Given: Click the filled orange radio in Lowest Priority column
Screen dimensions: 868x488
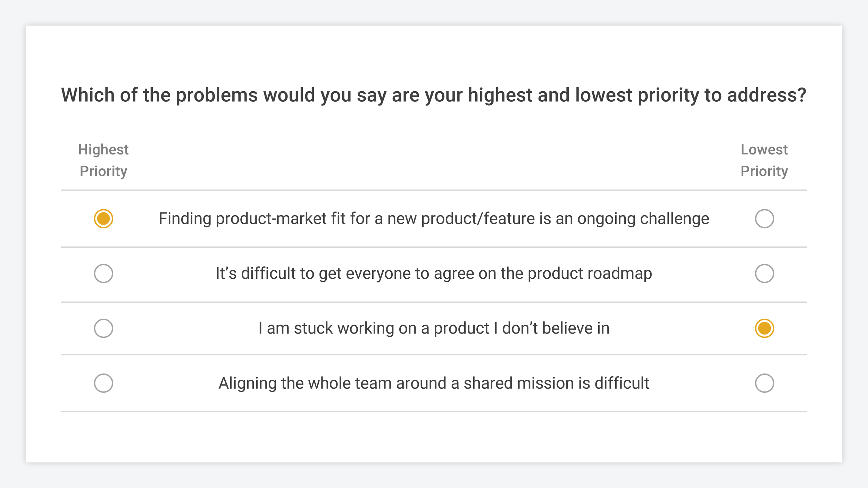Looking at the screenshot, I should (764, 328).
